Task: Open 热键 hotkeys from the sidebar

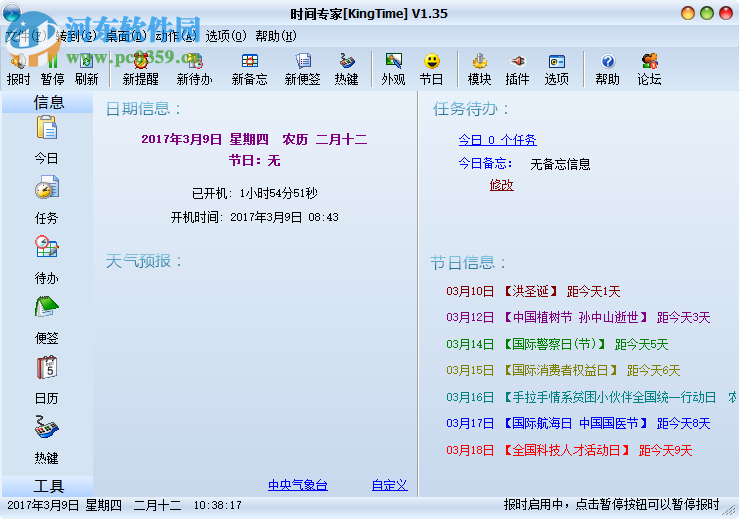Action: pyautogui.click(x=47, y=440)
